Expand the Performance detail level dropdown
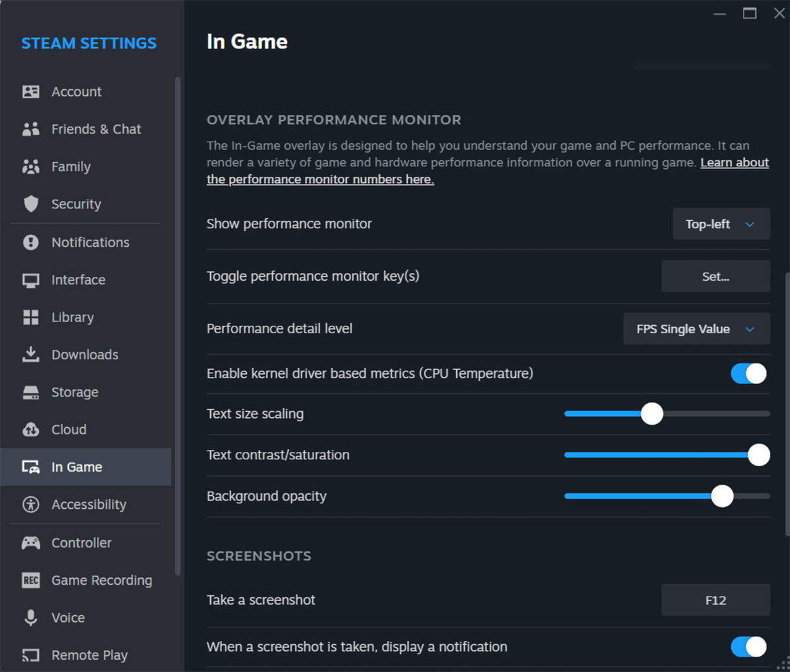Image resolution: width=790 pixels, height=672 pixels. 696,329
